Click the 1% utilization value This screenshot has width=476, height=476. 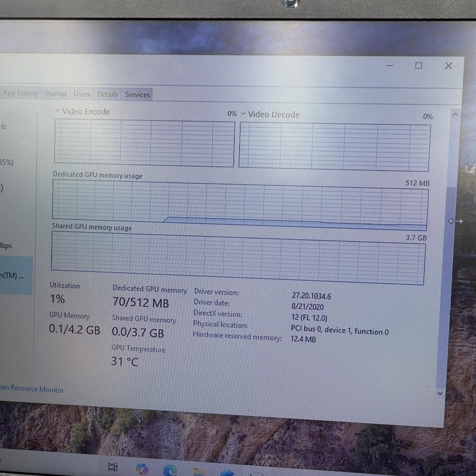tap(58, 299)
